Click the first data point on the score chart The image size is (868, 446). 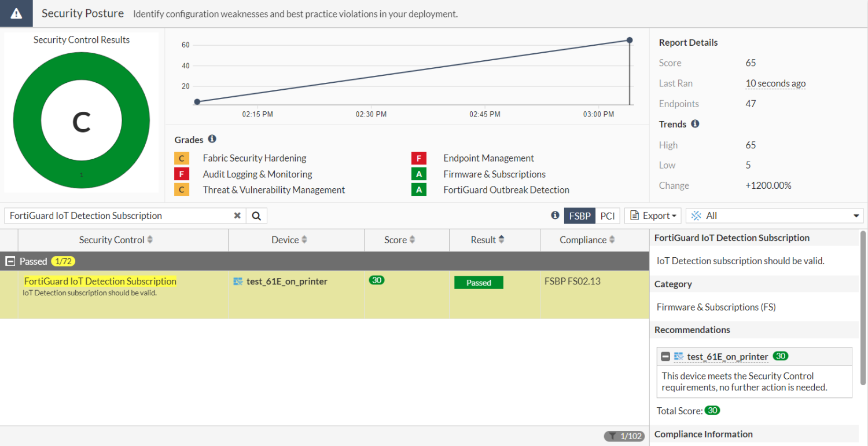pyautogui.click(x=197, y=101)
